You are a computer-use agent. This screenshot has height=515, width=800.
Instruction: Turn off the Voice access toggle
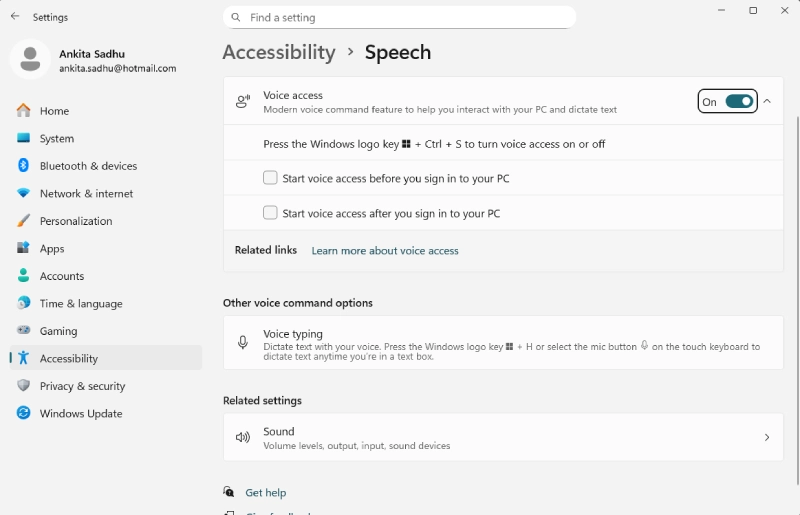739,102
